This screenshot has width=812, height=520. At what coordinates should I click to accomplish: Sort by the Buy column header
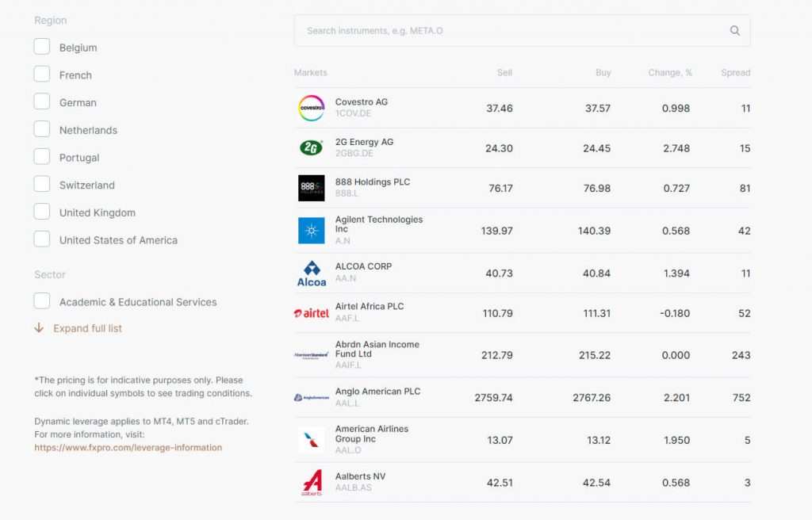603,72
